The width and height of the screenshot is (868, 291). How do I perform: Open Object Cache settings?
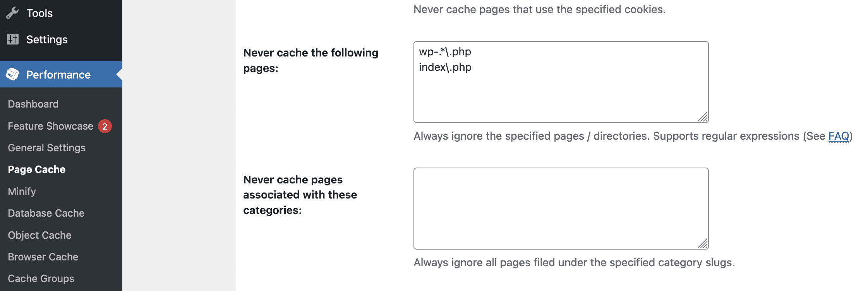(39, 235)
